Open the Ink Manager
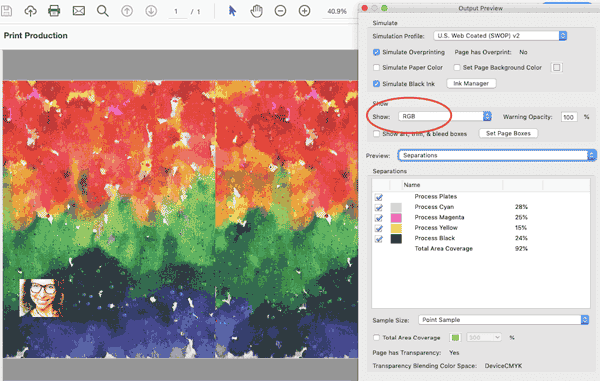 [x=471, y=83]
